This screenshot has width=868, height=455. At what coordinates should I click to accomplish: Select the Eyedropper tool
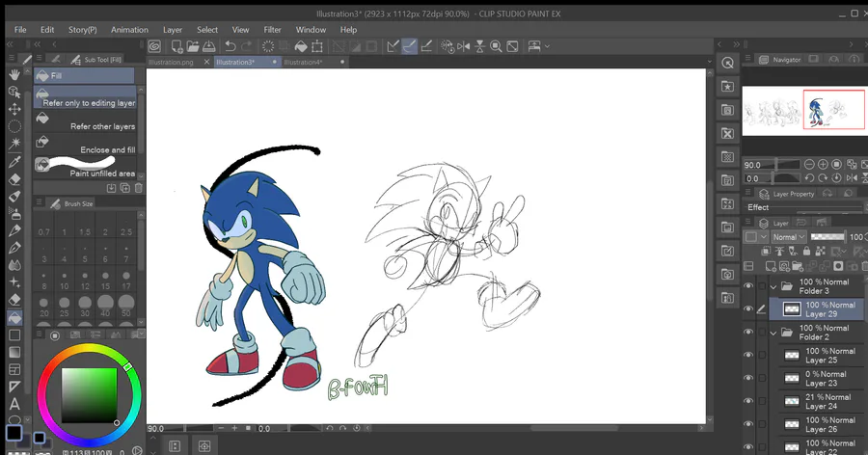pyautogui.click(x=14, y=162)
